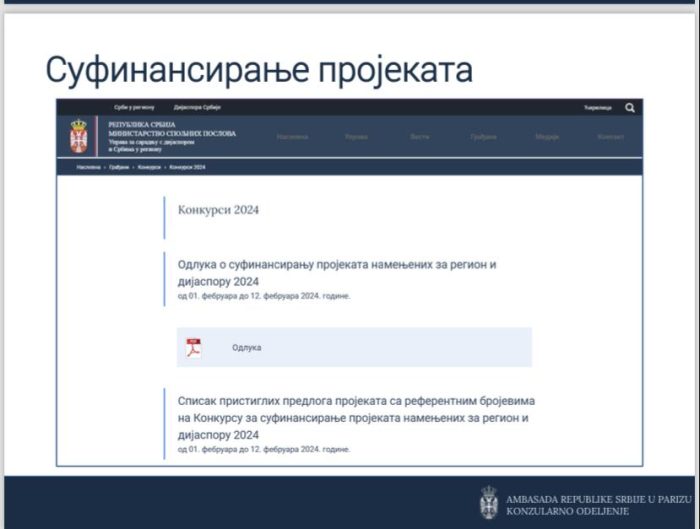This screenshot has height=529, width=700.
Task: Open the Управа main menu item
Action: pyautogui.click(x=356, y=136)
